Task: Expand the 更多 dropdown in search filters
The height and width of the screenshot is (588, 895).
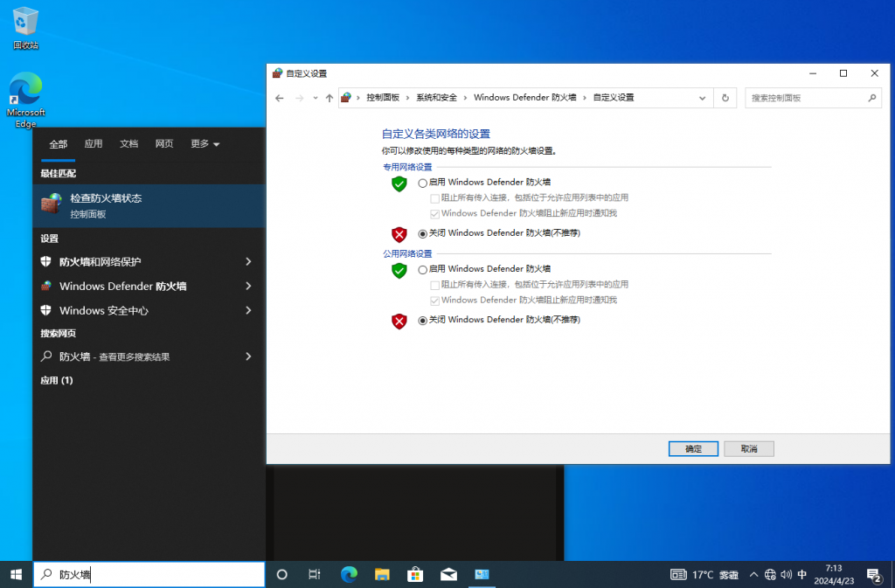Action: click(205, 144)
